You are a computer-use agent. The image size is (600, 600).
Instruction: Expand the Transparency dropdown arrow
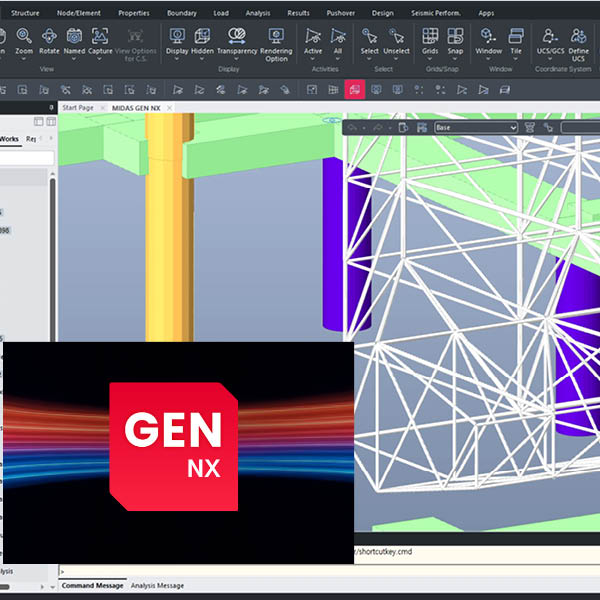(236, 59)
